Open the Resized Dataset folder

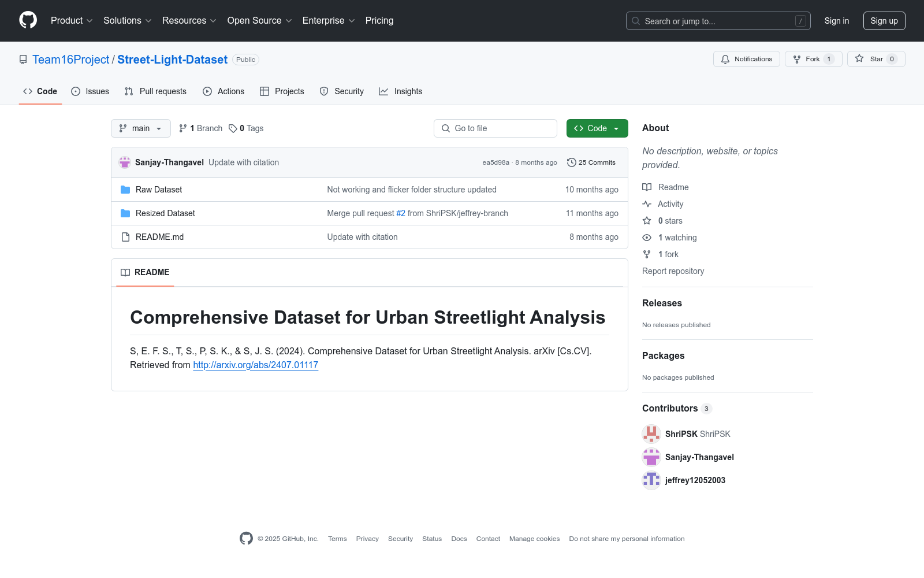click(165, 213)
